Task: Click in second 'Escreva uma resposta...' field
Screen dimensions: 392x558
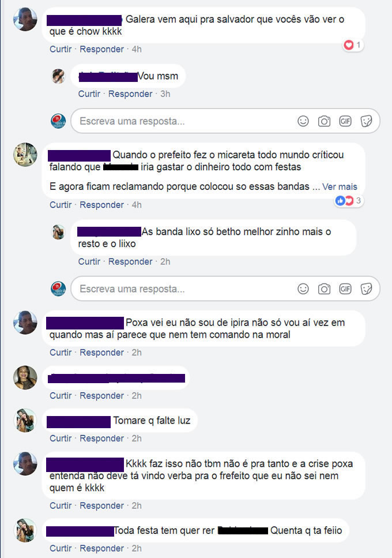Action: pyautogui.click(x=225, y=289)
